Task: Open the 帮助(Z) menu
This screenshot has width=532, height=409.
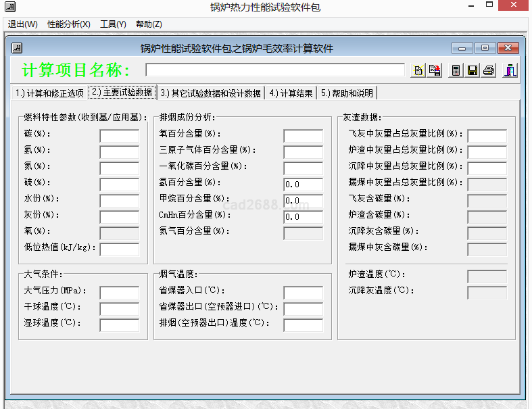Action: coord(149,24)
